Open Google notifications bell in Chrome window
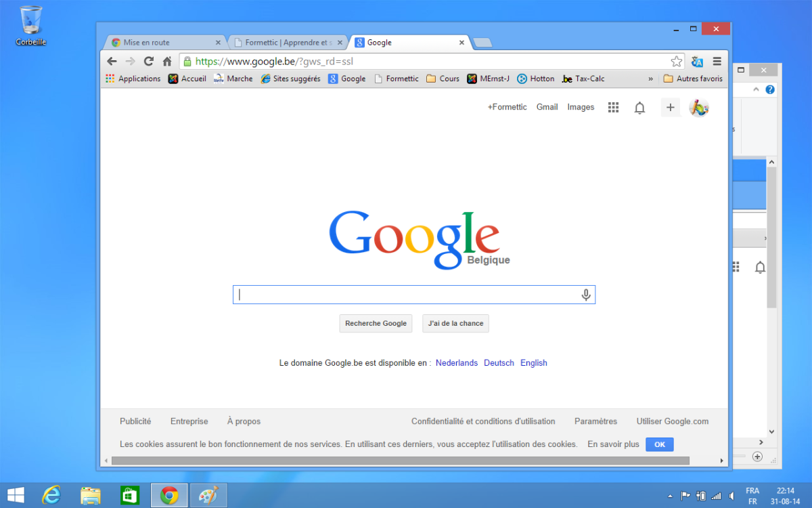This screenshot has width=812, height=508. [639, 108]
